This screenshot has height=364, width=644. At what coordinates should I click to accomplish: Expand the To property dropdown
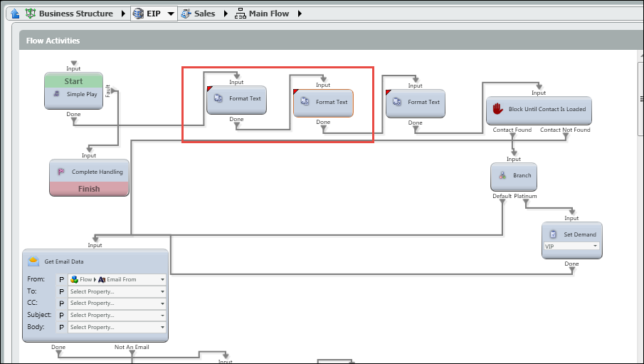162,291
